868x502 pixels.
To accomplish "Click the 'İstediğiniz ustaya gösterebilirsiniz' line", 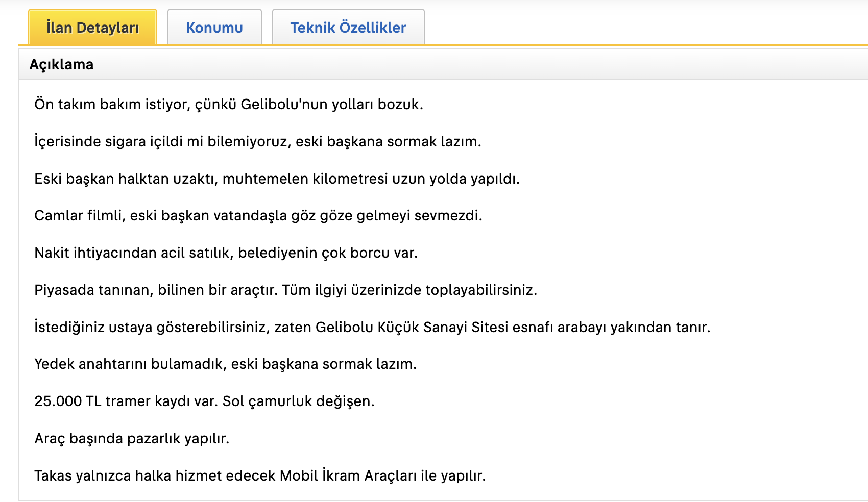I will (372, 327).
